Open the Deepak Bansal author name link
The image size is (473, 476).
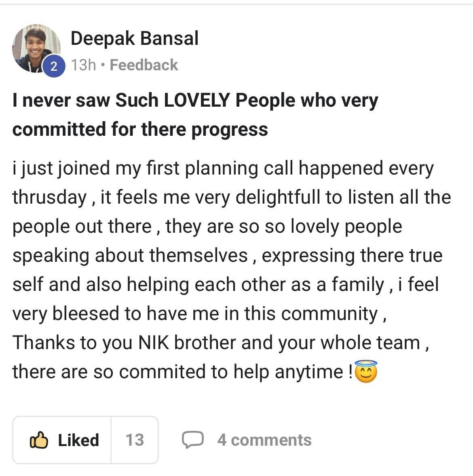(x=134, y=39)
